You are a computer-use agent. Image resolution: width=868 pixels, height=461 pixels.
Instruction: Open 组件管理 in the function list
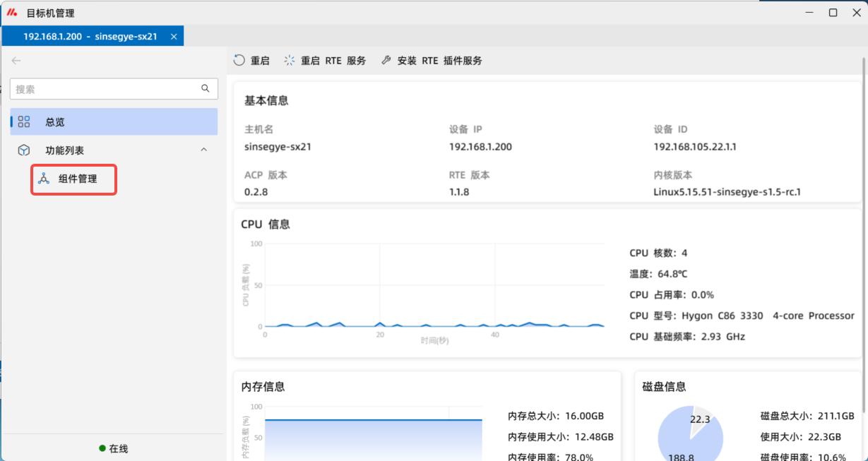tap(78, 179)
